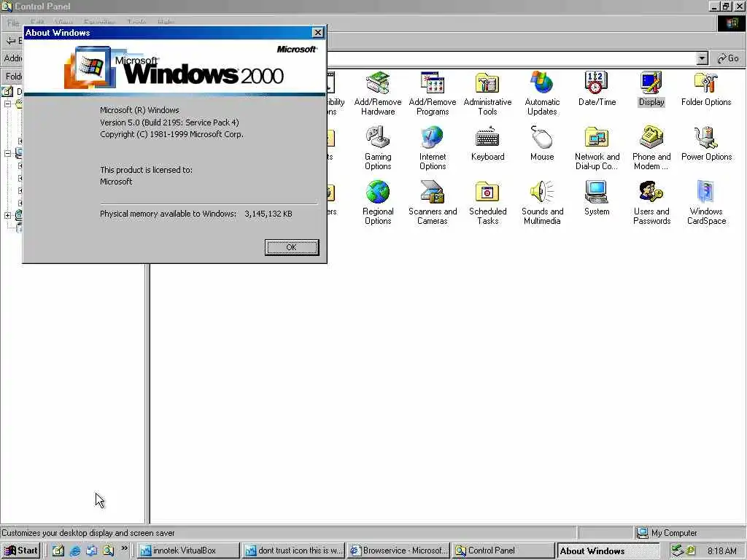Select the Keyboard icon
The image size is (747, 560).
click(487, 144)
